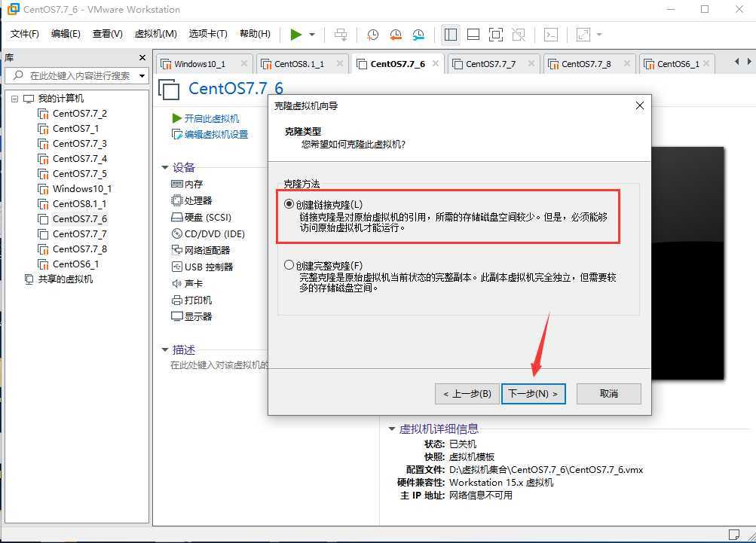Open the 帮助(H) menu
Viewport: 756px width, 543px height.
[x=255, y=34]
